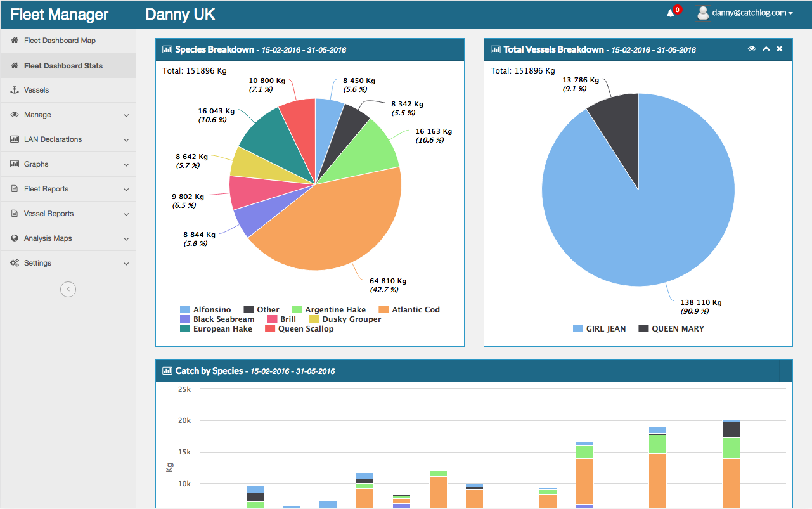The height and width of the screenshot is (509, 812).
Task: Toggle European Hake in species legend
Action: point(216,329)
